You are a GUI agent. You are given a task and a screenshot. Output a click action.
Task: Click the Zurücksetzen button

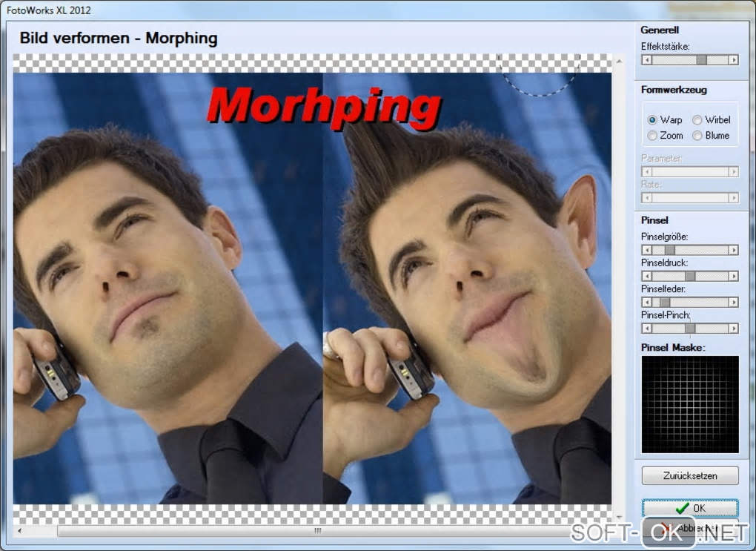690,476
